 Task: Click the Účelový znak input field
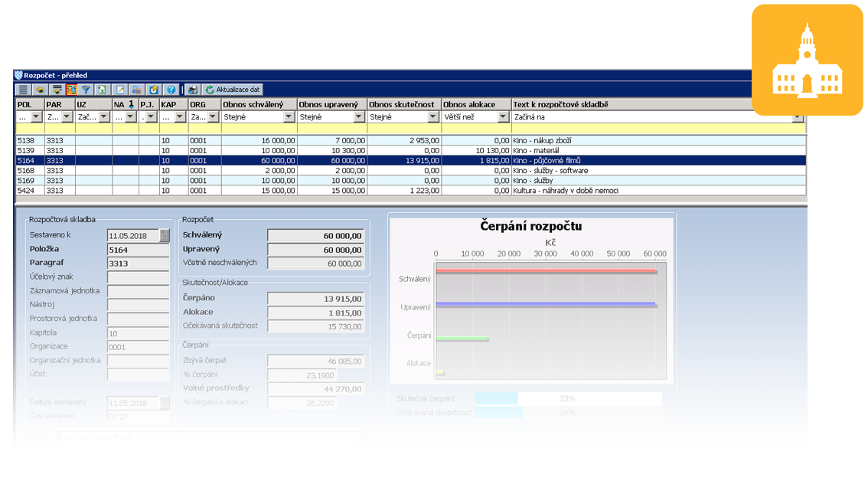139,277
